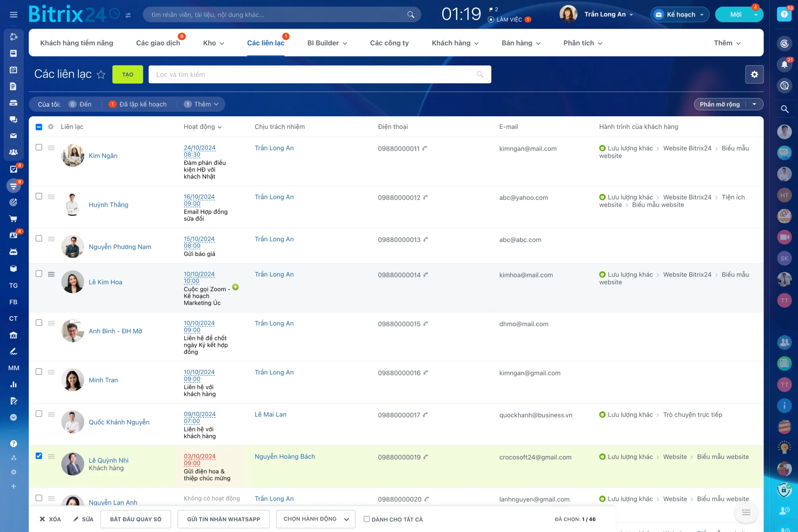
Task: Open Mail in the left sidebar
Action: 13,136
